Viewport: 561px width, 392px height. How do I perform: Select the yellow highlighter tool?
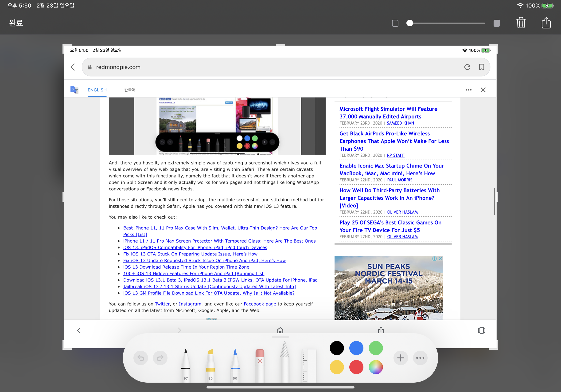pos(210,364)
